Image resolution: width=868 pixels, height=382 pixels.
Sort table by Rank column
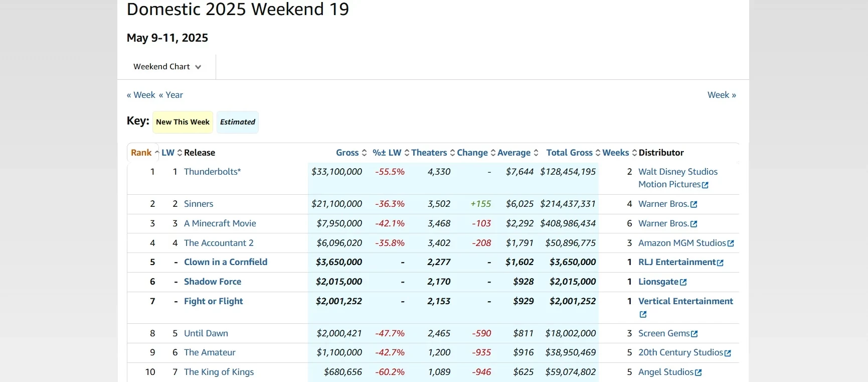[x=144, y=153]
